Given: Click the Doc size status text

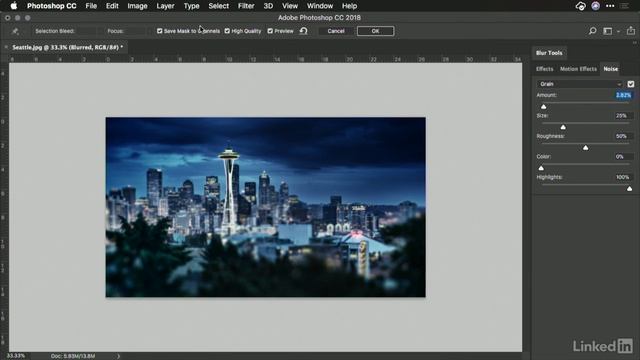Looking at the screenshot, I should [x=73, y=356].
